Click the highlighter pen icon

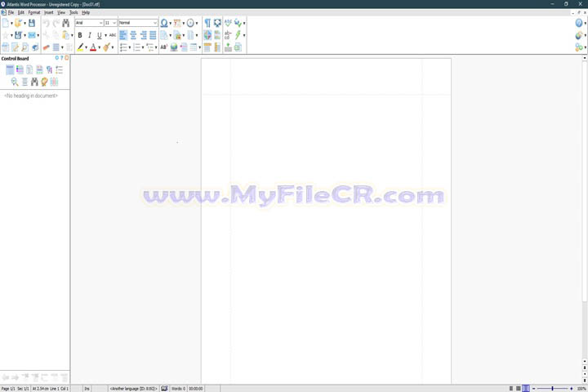tap(80, 47)
